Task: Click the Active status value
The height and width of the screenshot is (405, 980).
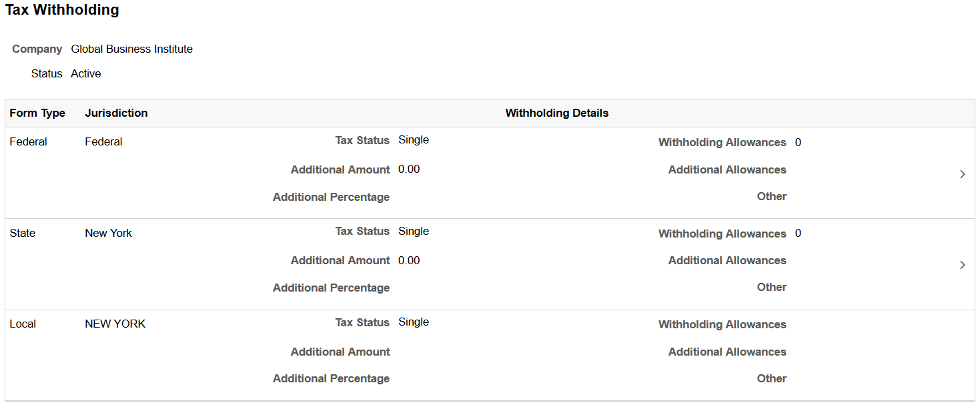Action: (x=85, y=73)
